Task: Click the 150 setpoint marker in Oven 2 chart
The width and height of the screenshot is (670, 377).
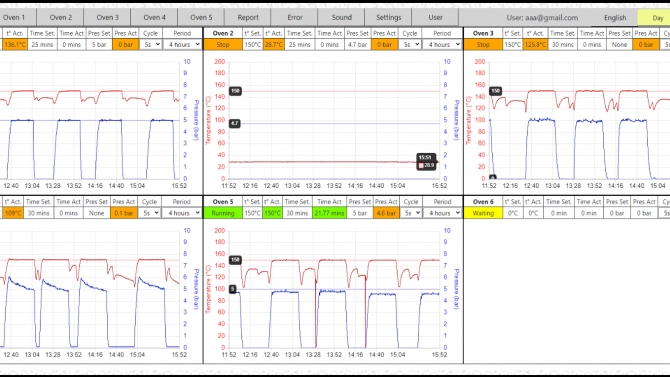Action: pos(235,91)
